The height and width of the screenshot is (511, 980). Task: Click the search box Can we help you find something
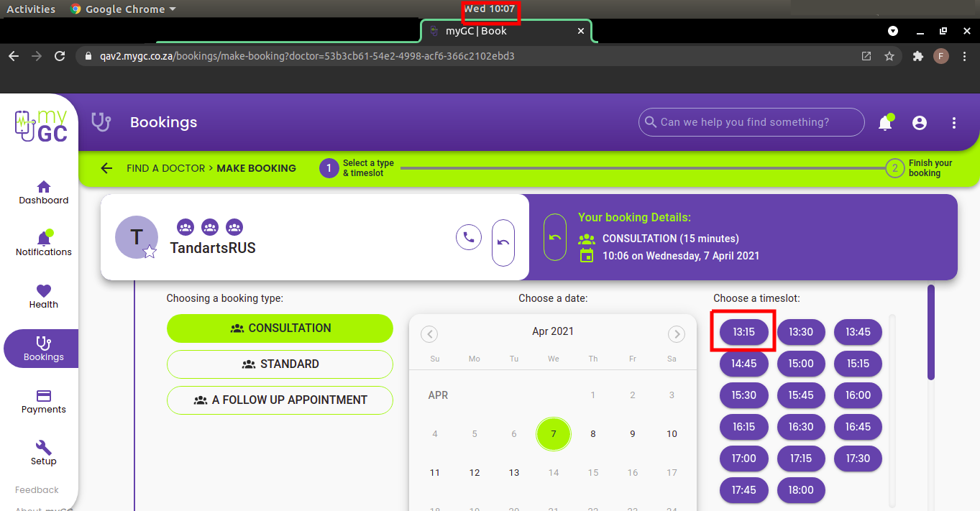pos(751,122)
